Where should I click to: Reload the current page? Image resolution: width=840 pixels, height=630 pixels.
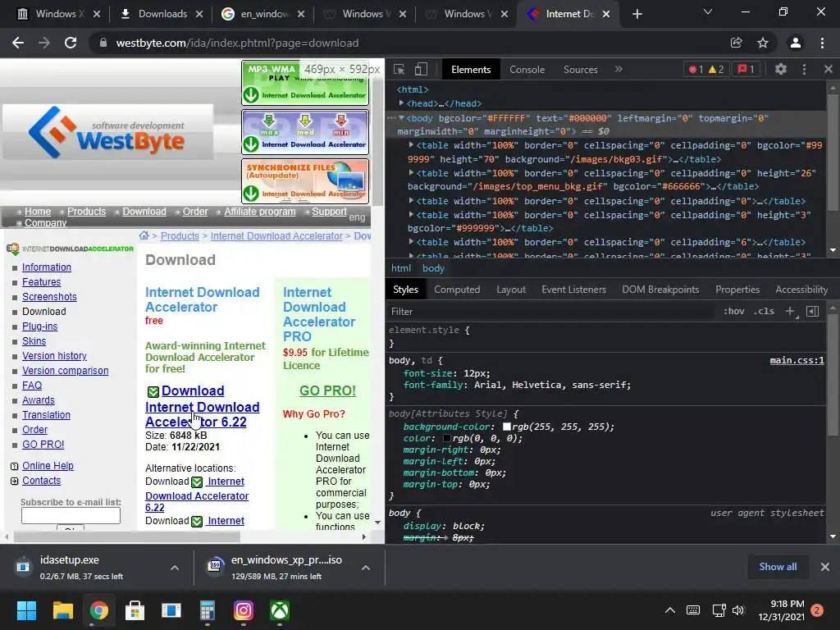71,43
